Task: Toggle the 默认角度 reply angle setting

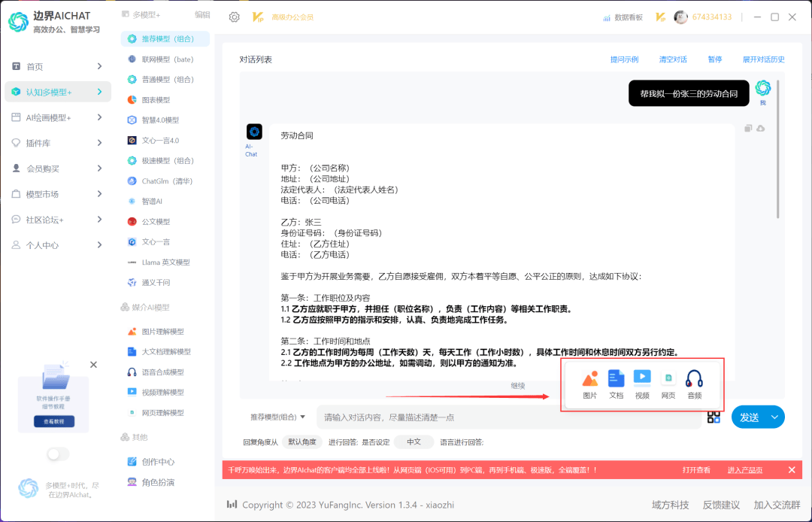Action: click(301, 442)
